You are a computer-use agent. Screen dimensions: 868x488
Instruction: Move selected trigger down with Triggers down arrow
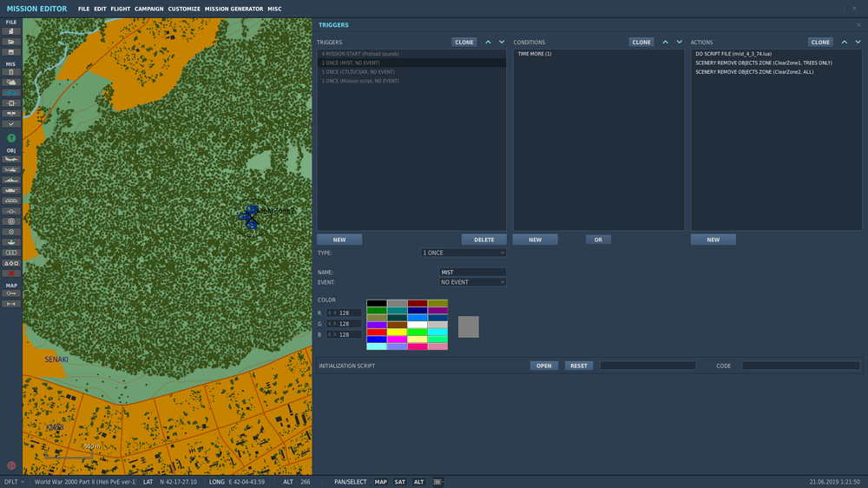coord(502,42)
